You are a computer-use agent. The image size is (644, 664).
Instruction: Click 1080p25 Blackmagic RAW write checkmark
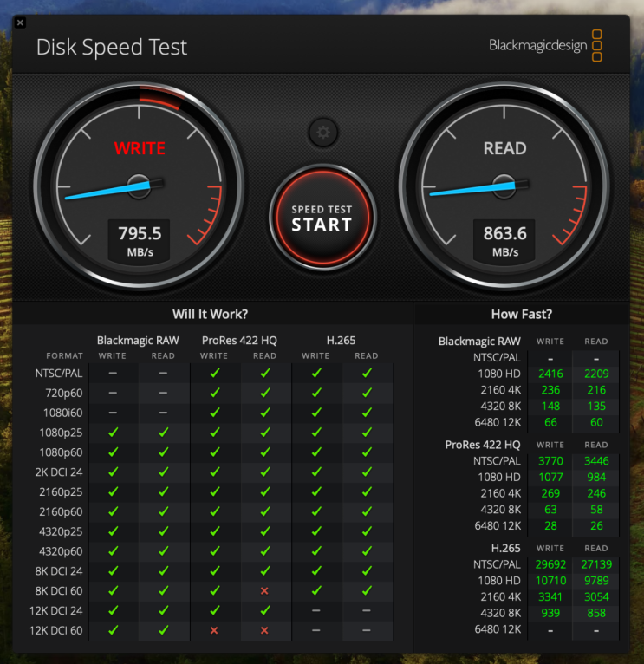113,433
